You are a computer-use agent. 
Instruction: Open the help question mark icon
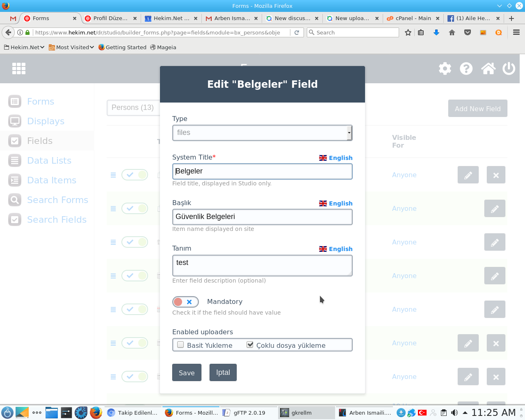466,68
